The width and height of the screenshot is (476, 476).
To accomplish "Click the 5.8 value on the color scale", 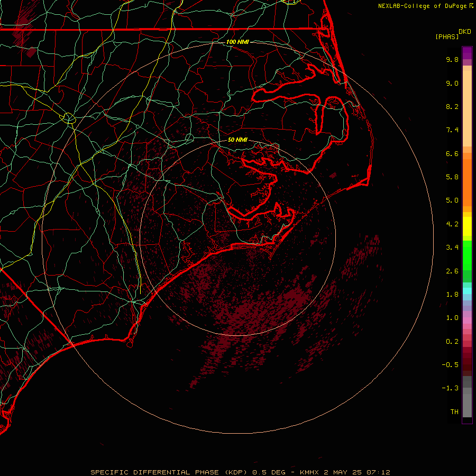I will click(x=452, y=177).
